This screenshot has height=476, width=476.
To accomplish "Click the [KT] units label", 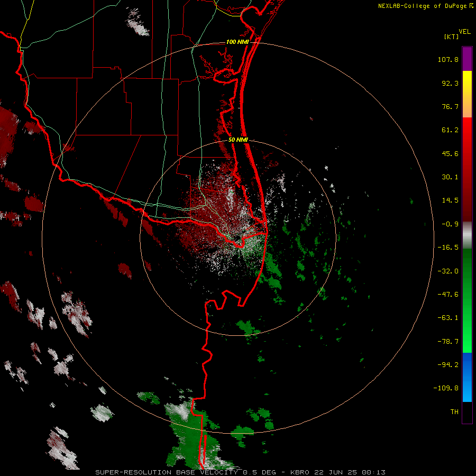I will point(451,36).
